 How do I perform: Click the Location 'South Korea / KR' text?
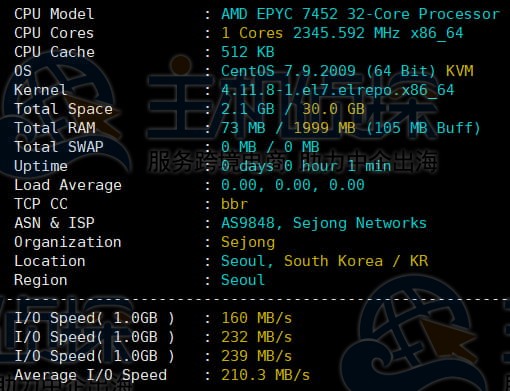(356, 261)
